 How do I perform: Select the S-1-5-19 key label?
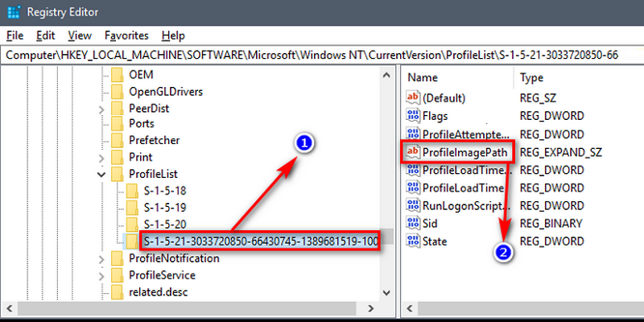click(165, 207)
